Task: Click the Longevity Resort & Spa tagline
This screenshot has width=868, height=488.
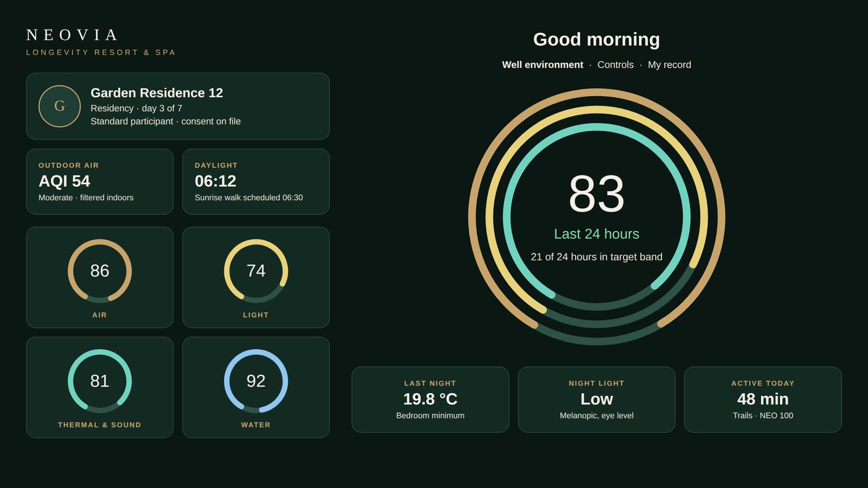Action: pos(101,53)
